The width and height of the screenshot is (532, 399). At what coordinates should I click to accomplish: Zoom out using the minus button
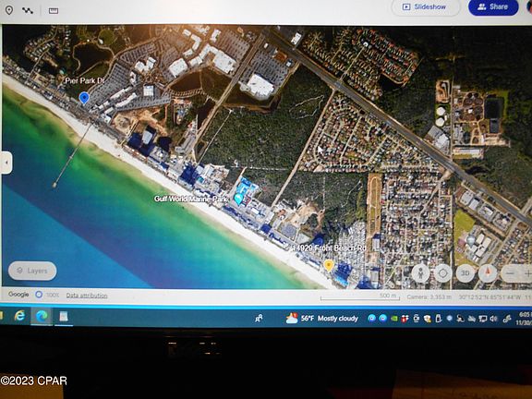coord(510,273)
